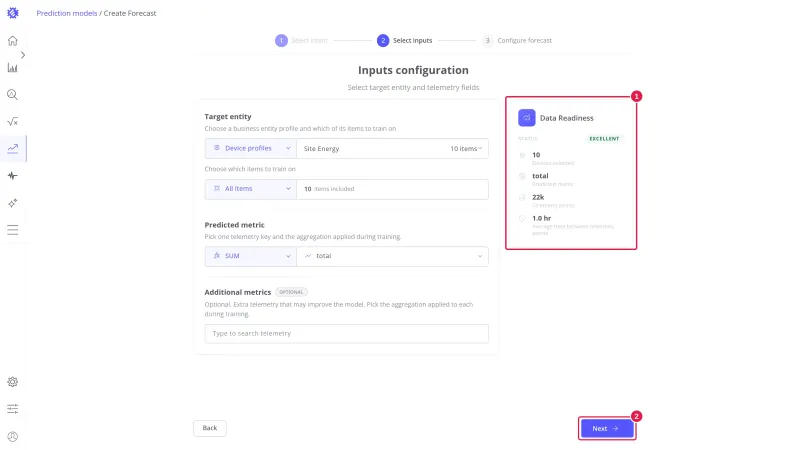Open the All items dropdown
The height and width of the screenshot is (450, 800).
251,189
